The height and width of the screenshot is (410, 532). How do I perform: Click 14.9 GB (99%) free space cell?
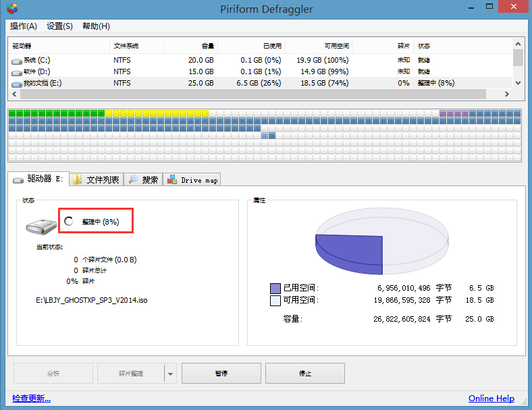point(324,72)
